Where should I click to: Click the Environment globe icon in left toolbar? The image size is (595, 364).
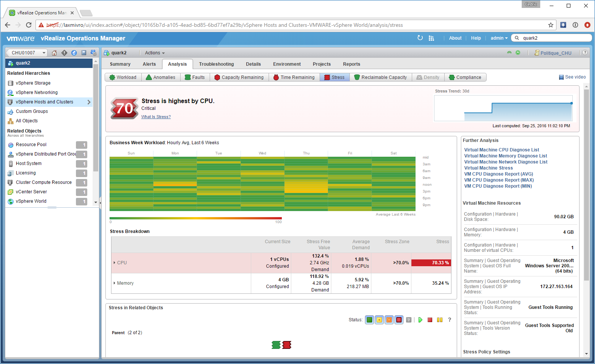coord(74,53)
